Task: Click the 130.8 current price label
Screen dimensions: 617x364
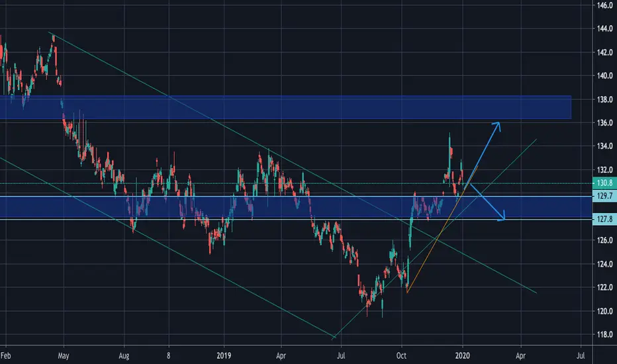Action: [604, 183]
